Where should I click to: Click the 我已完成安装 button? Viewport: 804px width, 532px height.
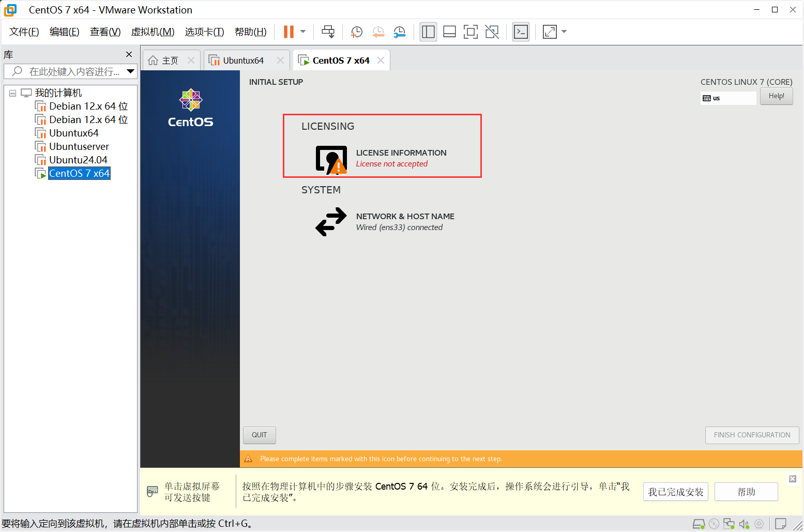point(676,492)
